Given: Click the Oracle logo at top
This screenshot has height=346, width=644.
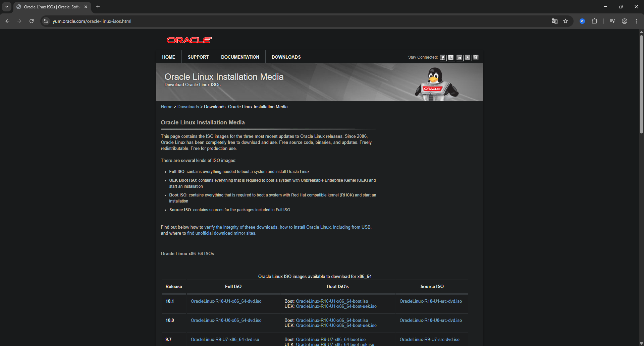Looking at the screenshot, I should click(189, 40).
